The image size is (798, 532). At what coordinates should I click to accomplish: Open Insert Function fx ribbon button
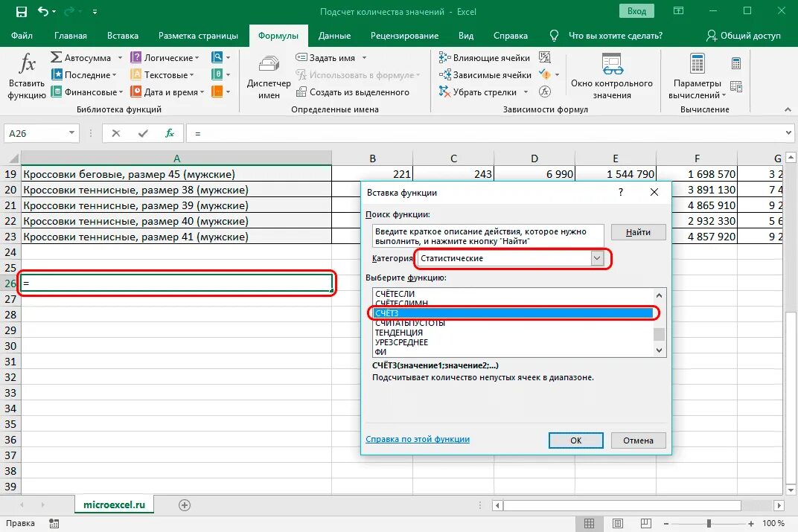coord(27,77)
